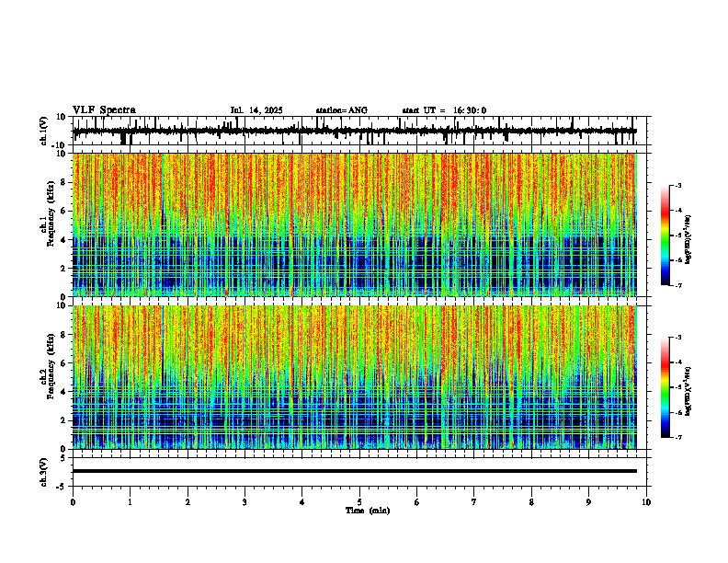This screenshot has height=563, width=728.
Task: Click the "1" tick on the time axis
Action: point(130,502)
